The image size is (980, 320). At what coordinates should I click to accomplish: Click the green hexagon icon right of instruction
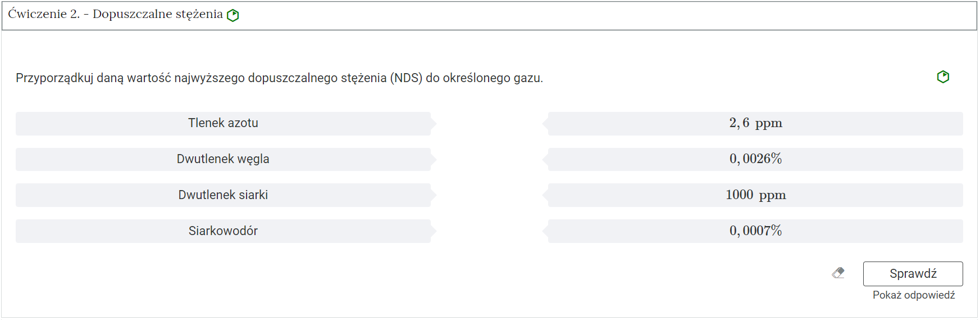pos(943,76)
